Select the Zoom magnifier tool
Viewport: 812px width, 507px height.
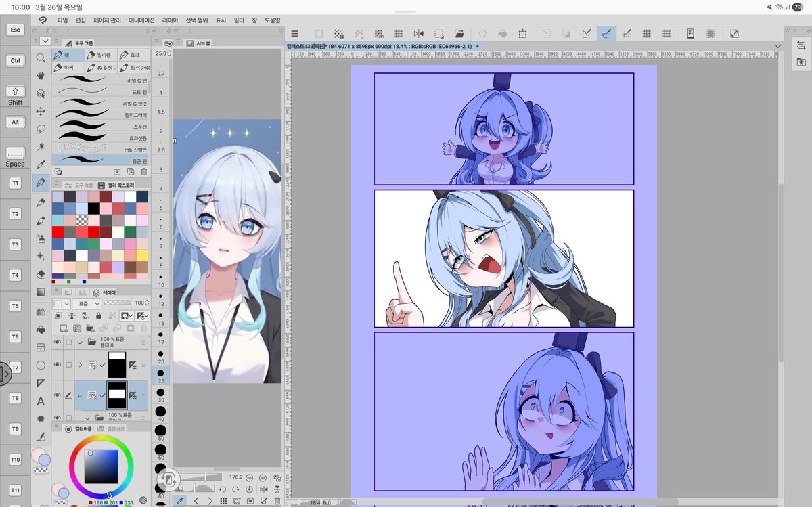(41, 58)
